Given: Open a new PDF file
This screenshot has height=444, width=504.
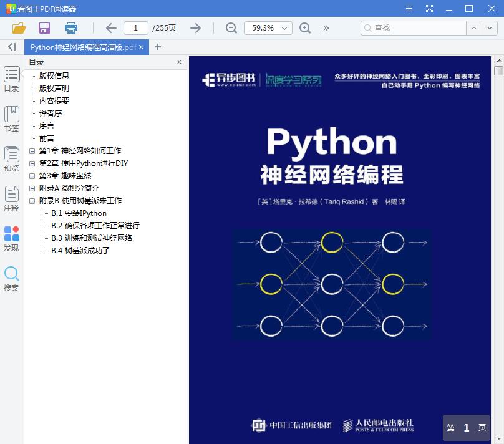Looking at the screenshot, I should [x=18, y=28].
